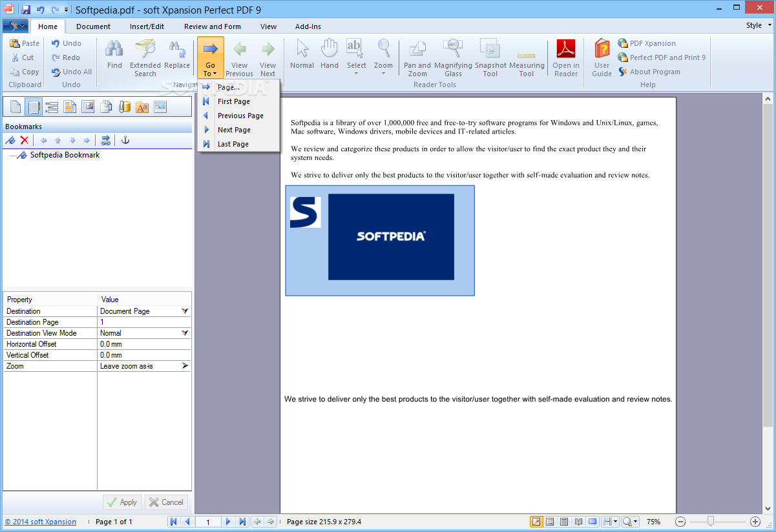Image resolution: width=776 pixels, height=532 pixels.
Task: Click the View Previous arrow
Action: pyautogui.click(x=239, y=58)
